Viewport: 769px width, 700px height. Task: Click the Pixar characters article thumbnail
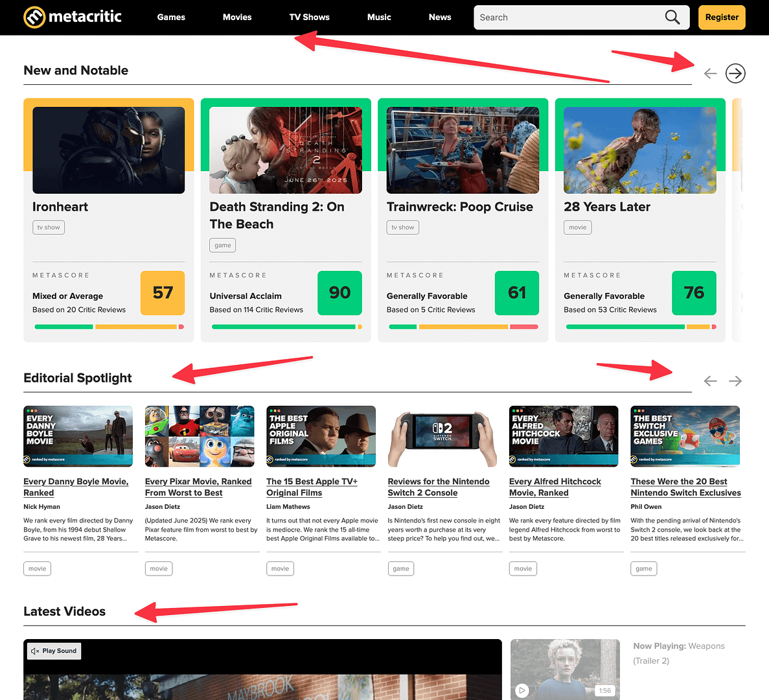click(x=200, y=436)
